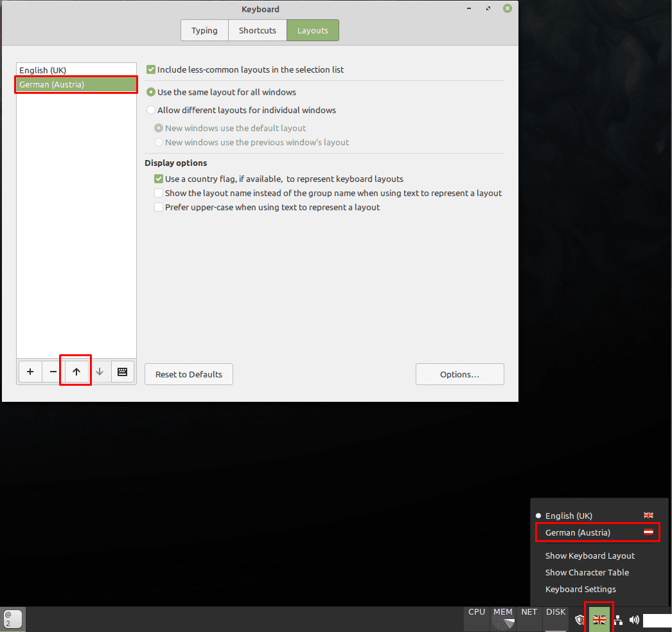Click the workspace icon at panel left
672x632 pixels.
12,619
